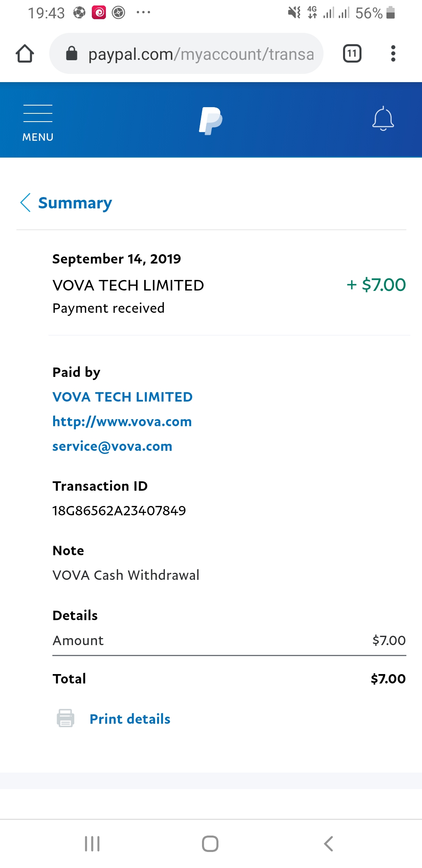Click the Print details link
Screen dimensions: 422x868
(x=130, y=719)
